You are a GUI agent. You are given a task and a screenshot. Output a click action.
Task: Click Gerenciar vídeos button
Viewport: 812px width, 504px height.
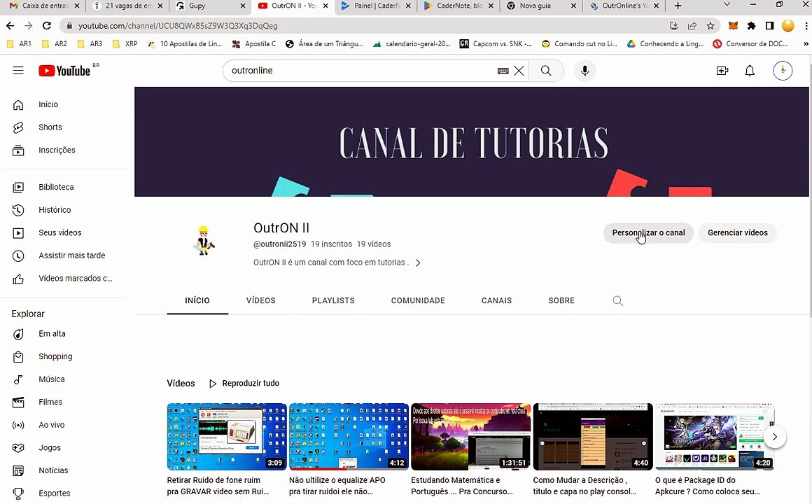coord(737,233)
